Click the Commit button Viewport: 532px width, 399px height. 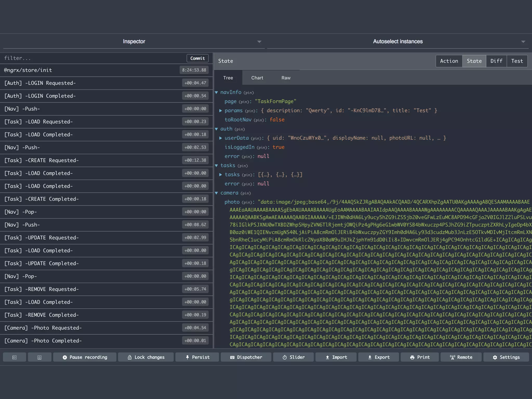[197, 58]
